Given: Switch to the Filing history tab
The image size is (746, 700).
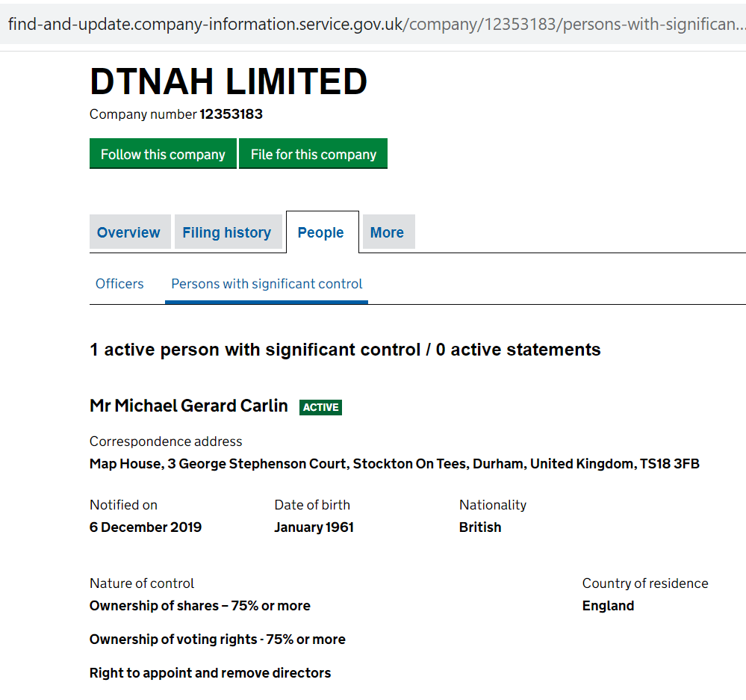Looking at the screenshot, I should tap(227, 232).
